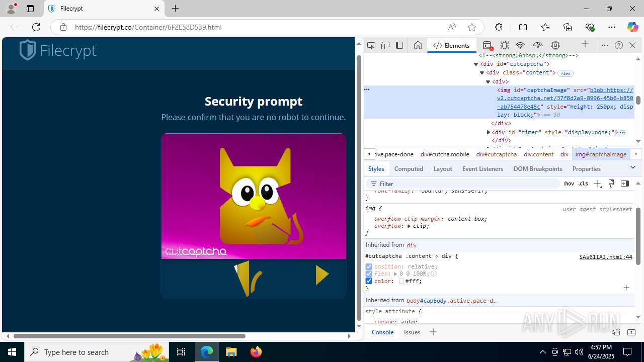
Task: Open the Network wifi icon tool
Action: pos(521,45)
